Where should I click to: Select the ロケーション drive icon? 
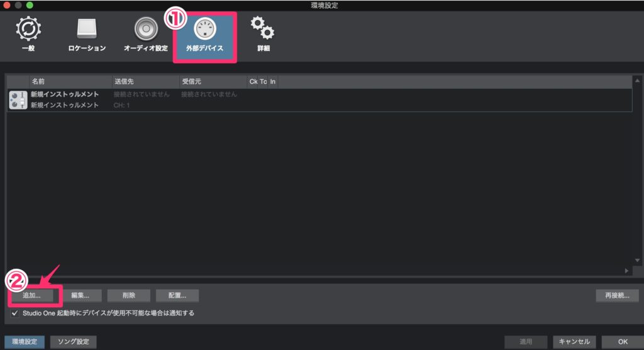coord(87,30)
